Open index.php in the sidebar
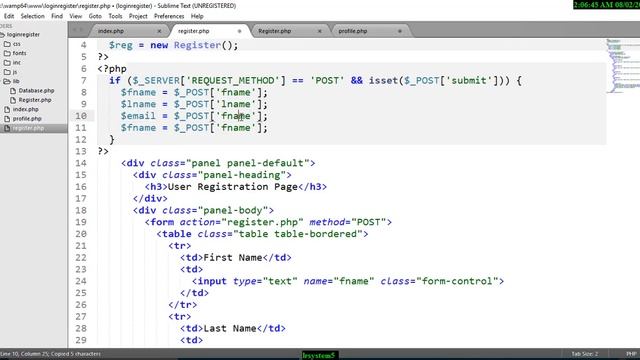 coord(26,109)
